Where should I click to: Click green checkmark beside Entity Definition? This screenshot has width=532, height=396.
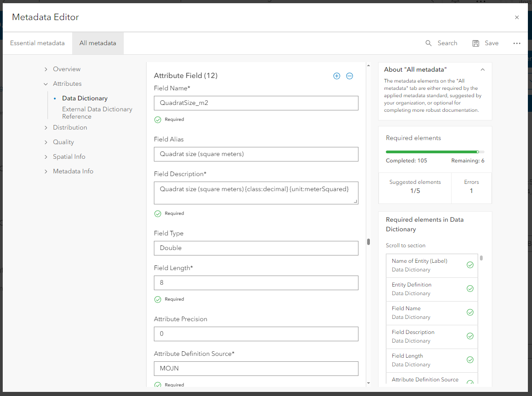(470, 289)
